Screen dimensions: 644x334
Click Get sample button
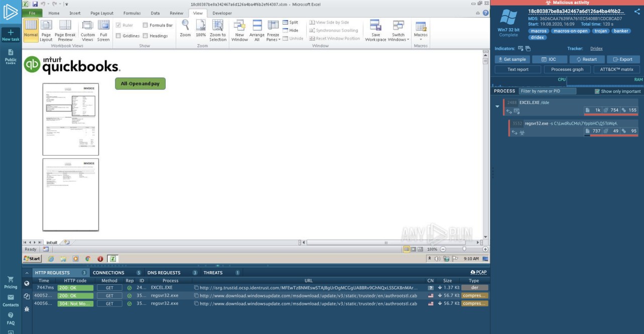pos(511,59)
